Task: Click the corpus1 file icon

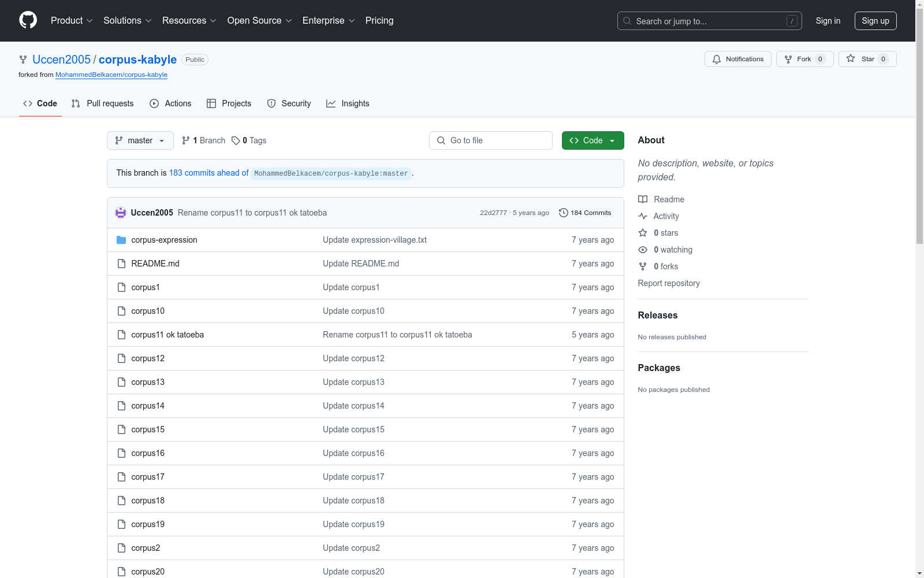Action: pyautogui.click(x=121, y=287)
